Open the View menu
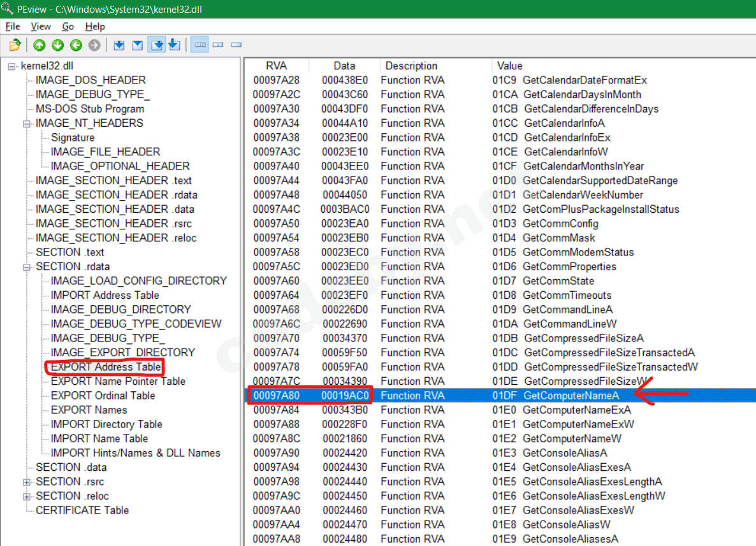Image resolution: width=756 pixels, height=546 pixels. 41,27
